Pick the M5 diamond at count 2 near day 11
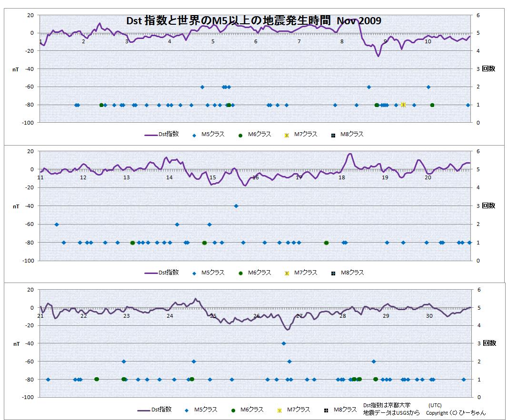Screen dimensions: 508x420 (x=57, y=224)
